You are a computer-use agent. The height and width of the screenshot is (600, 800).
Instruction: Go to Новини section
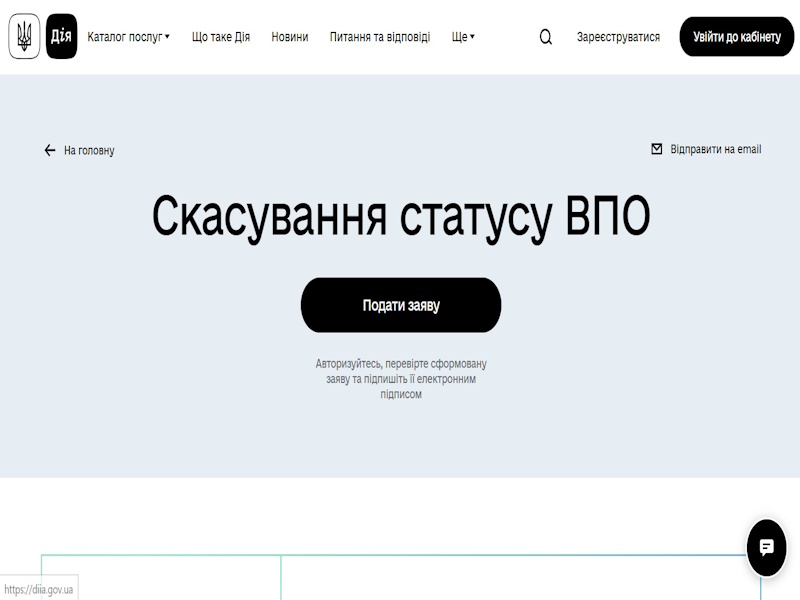coord(290,37)
